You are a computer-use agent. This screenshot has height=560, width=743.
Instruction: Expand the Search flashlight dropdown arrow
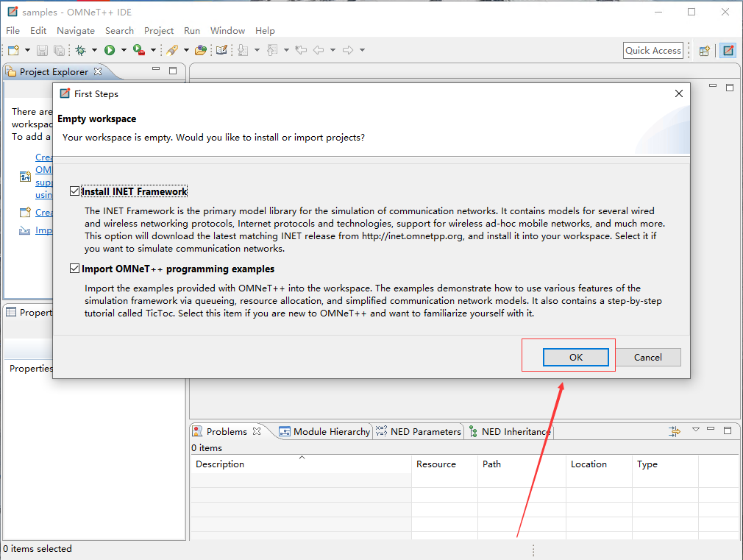[x=186, y=50]
